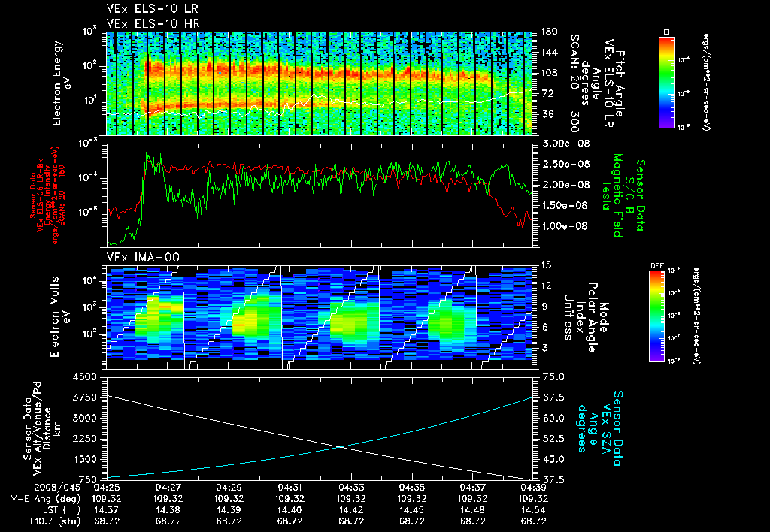The image size is (770, 532).
Task: Click the 04:39 time tick label
Action: point(533,488)
